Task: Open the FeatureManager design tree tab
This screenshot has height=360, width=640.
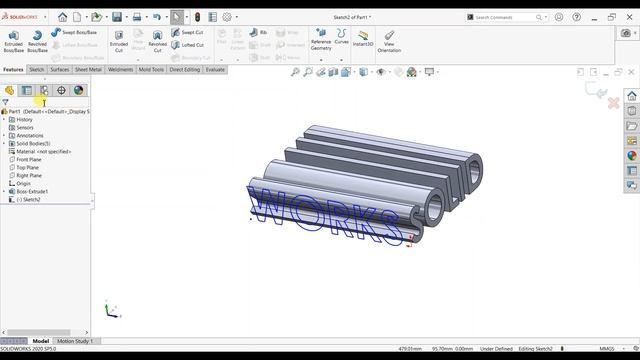Action: point(9,90)
